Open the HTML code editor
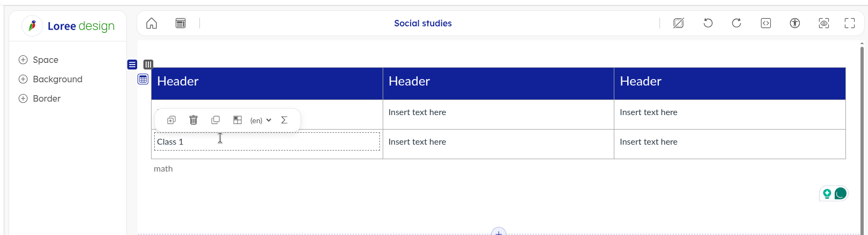 coord(766,23)
